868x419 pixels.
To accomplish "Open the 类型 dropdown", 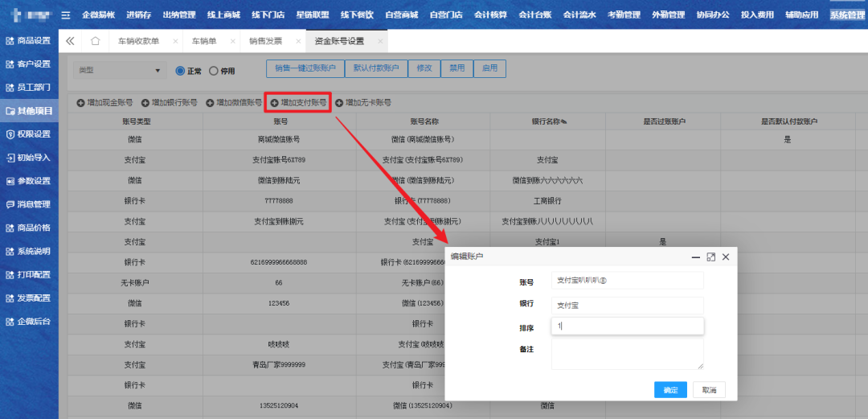I will (119, 71).
